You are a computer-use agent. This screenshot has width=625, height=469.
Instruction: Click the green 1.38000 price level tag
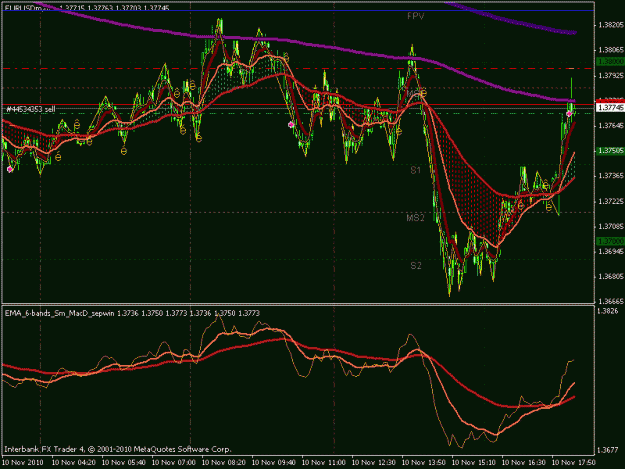pyautogui.click(x=610, y=61)
